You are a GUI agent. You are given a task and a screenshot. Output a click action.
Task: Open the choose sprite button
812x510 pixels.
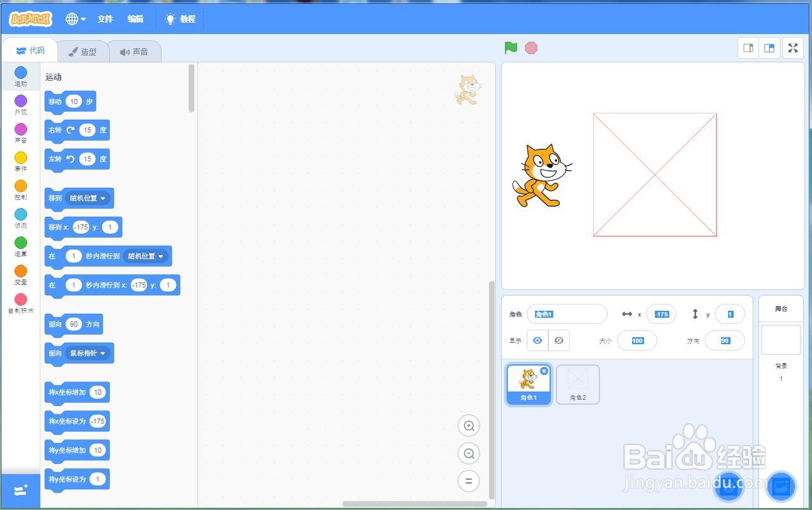coord(728,487)
